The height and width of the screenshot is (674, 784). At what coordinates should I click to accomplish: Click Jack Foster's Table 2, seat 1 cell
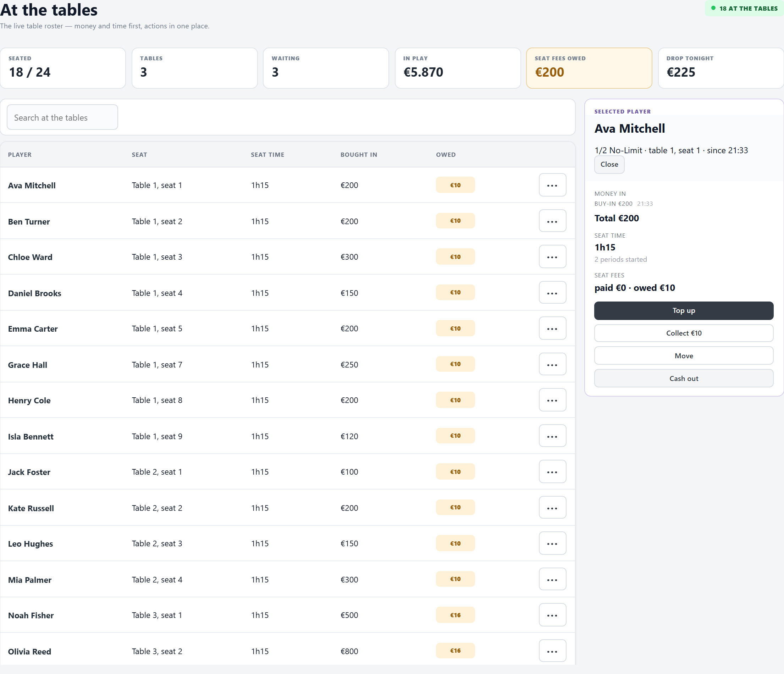coord(157,471)
